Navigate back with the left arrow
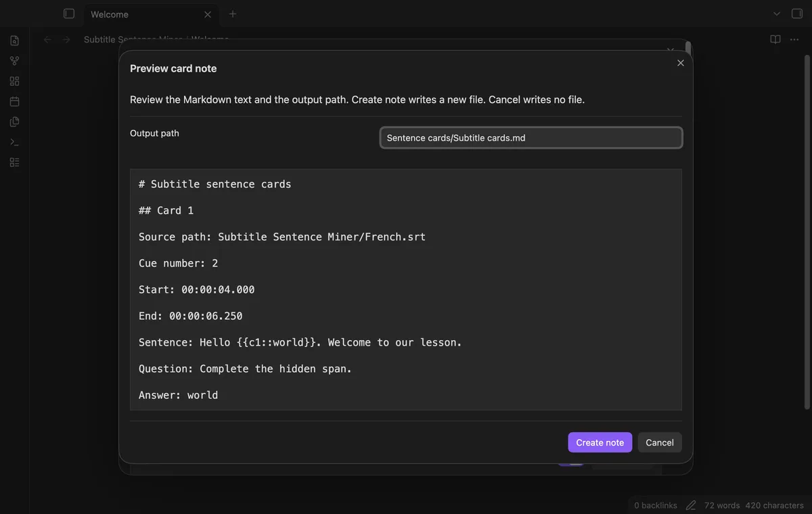This screenshot has width=812, height=514. pos(47,40)
